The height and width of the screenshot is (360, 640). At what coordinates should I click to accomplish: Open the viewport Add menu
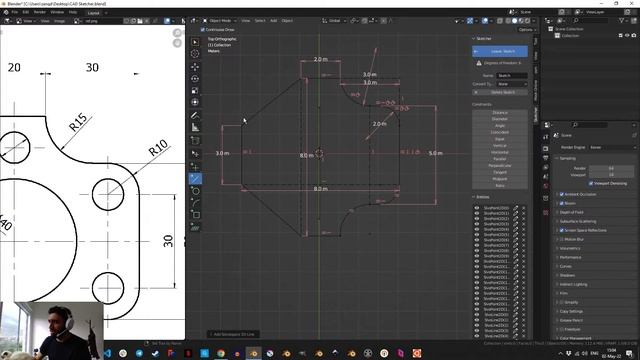click(273, 20)
